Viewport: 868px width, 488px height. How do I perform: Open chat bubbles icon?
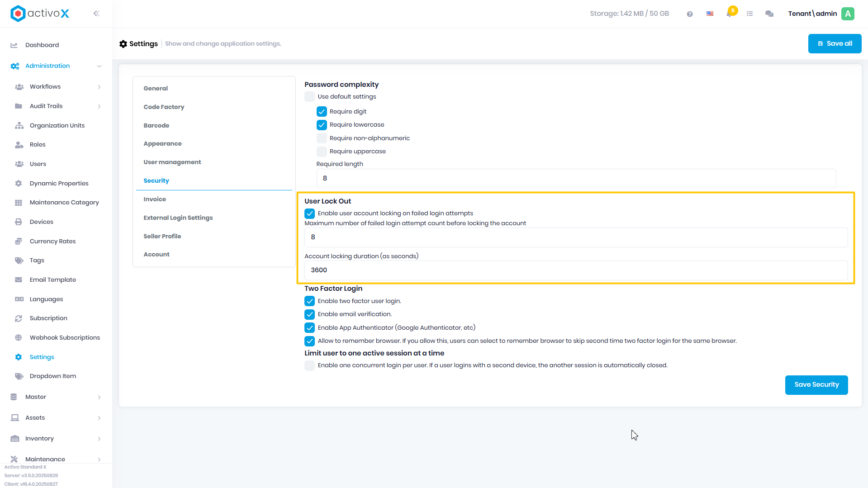pyautogui.click(x=769, y=14)
